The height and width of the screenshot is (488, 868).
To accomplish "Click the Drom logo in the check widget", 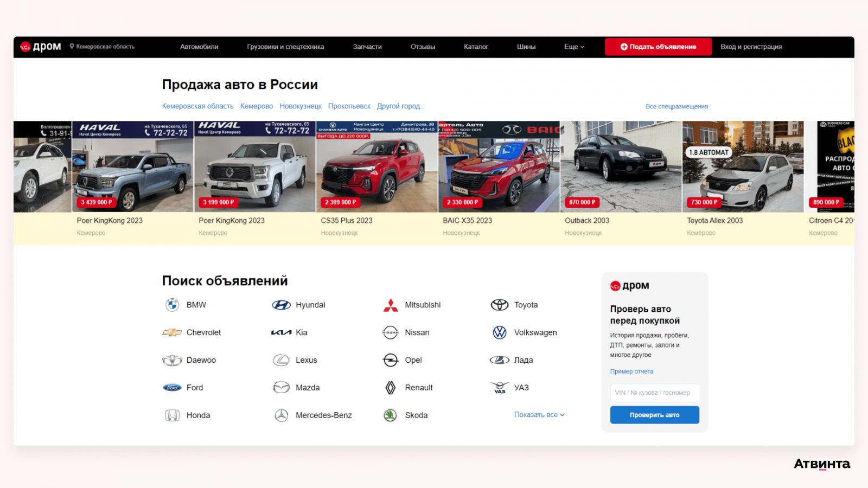I will pos(630,286).
